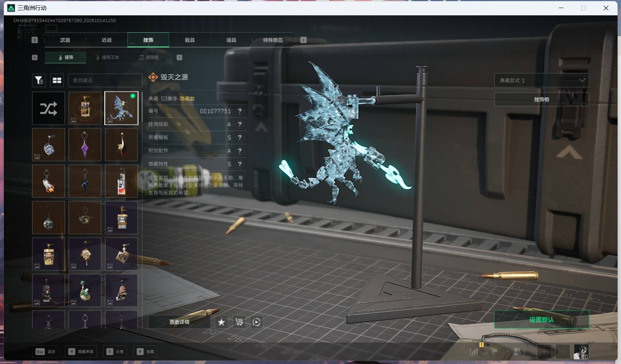Show help for 挂饰炫彩 rating
This screenshot has height=364, width=621.
coord(240,124)
